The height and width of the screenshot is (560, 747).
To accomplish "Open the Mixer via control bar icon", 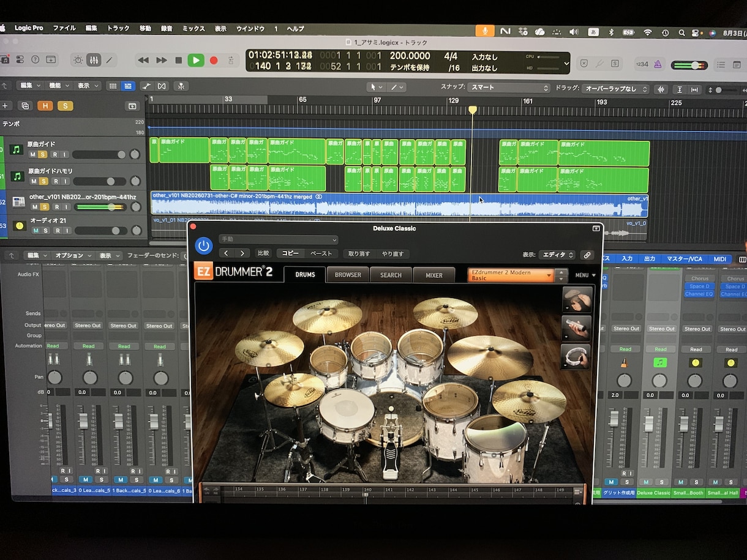I will (94, 60).
